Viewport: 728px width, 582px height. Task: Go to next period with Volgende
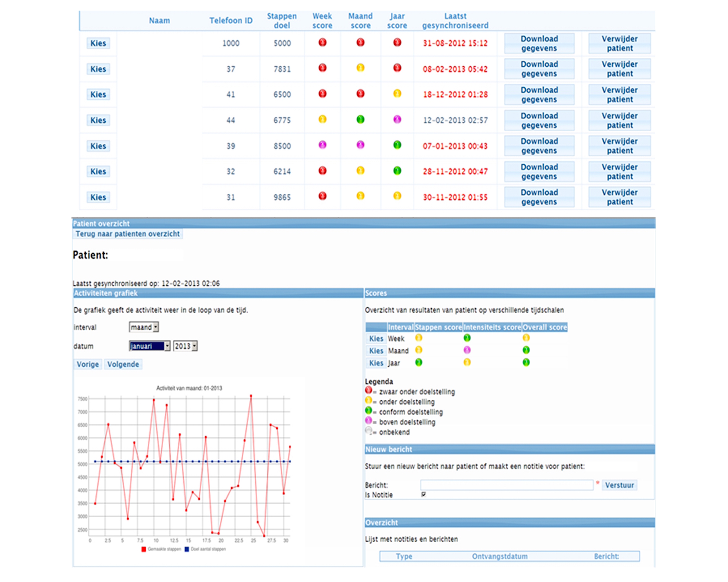[x=123, y=364]
